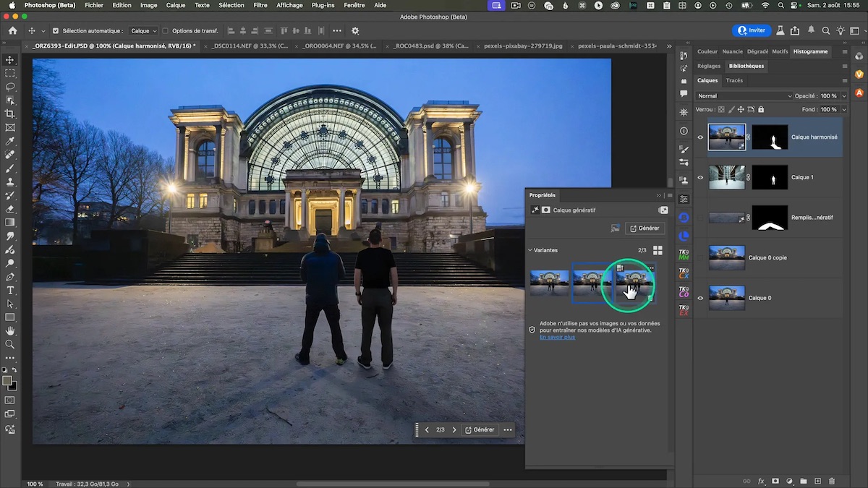The height and width of the screenshot is (488, 868).
Task: Lock layer position with the move lock icon
Action: pyautogui.click(x=740, y=109)
